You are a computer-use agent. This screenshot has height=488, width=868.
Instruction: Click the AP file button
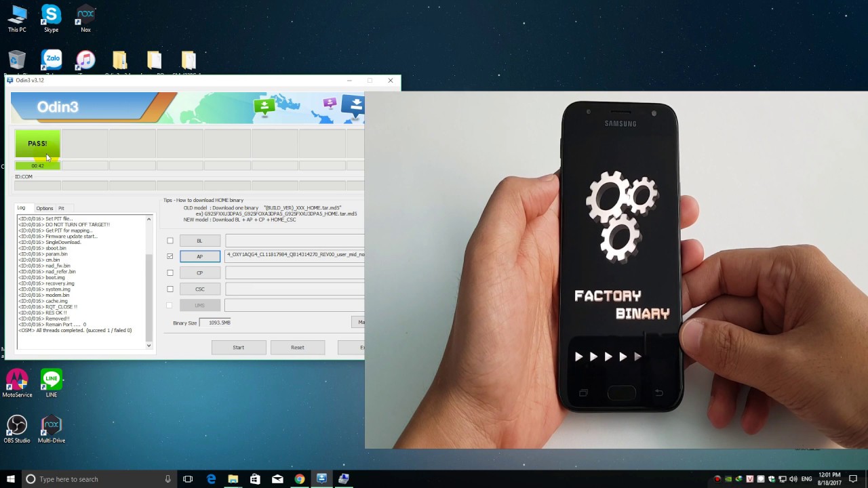pyautogui.click(x=200, y=256)
